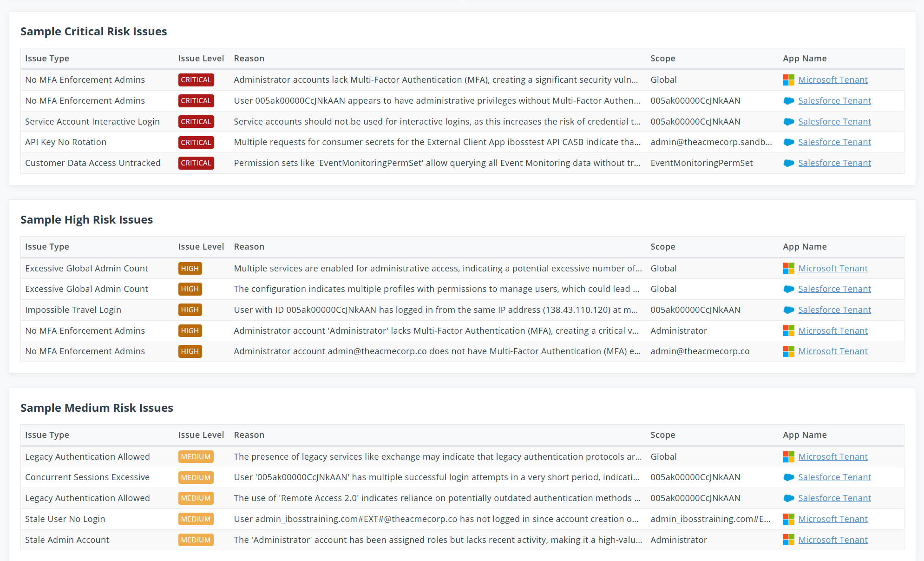This screenshot has height=561, width=924.
Task: Click the Microsoft logo icon on the first critical issue row
Action: [x=788, y=79]
